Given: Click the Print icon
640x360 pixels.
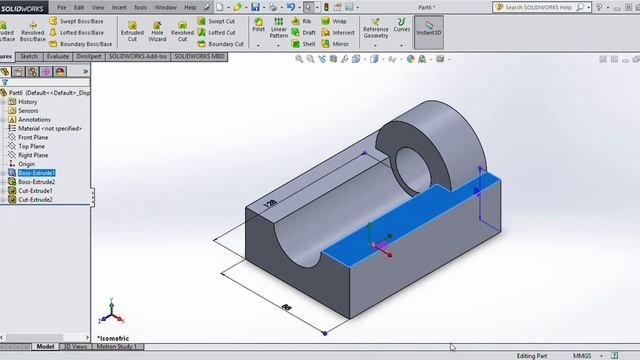Looking at the screenshot, I should (x=273, y=7).
